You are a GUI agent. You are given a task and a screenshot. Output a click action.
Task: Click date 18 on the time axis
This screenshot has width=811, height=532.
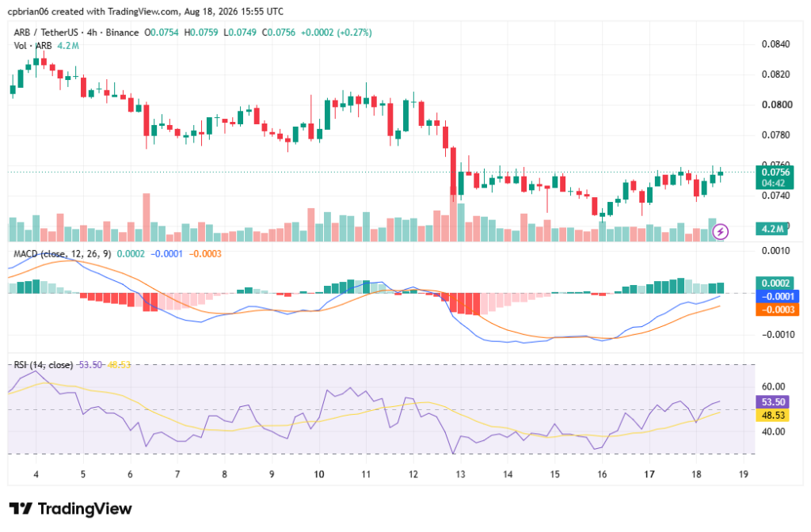pyautogui.click(x=696, y=475)
